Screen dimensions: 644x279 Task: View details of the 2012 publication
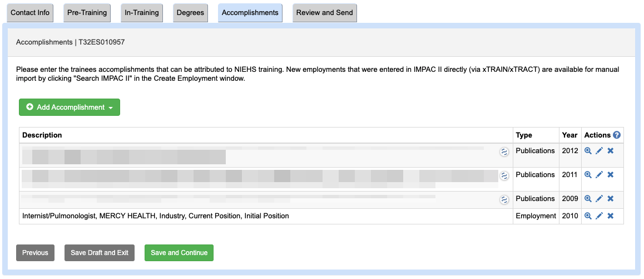click(588, 151)
